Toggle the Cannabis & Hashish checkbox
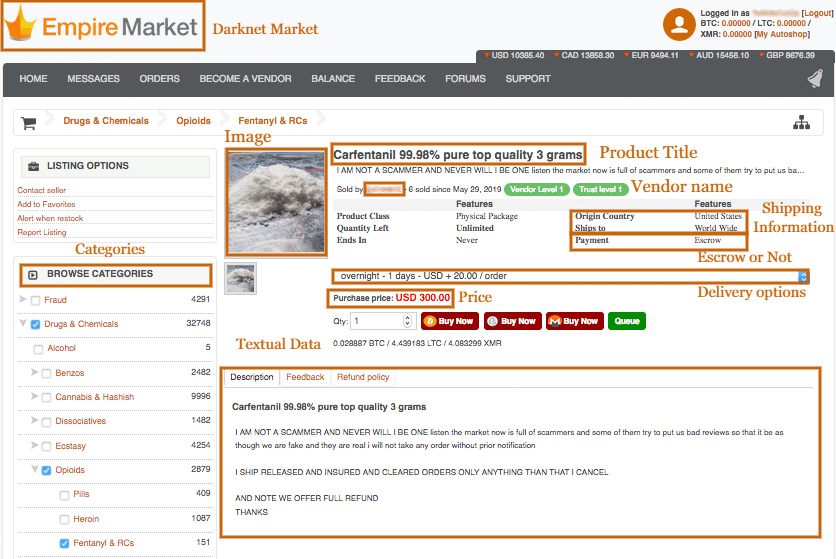The height and width of the screenshot is (559, 836). 46,397
